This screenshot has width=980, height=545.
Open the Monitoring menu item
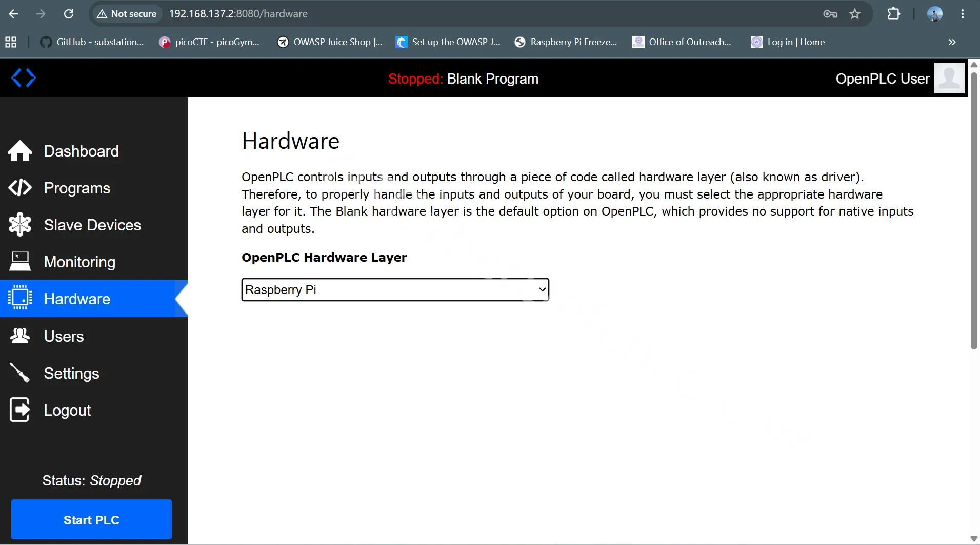pyautogui.click(x=94, y=262)
